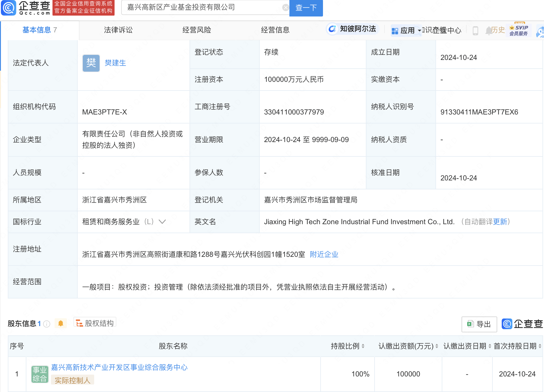The width and height of the screenshot is (544, 392).
Task: Click the 嘉兴市秀洲区市场监督管理局 registrar value
Action: (311, 200)
